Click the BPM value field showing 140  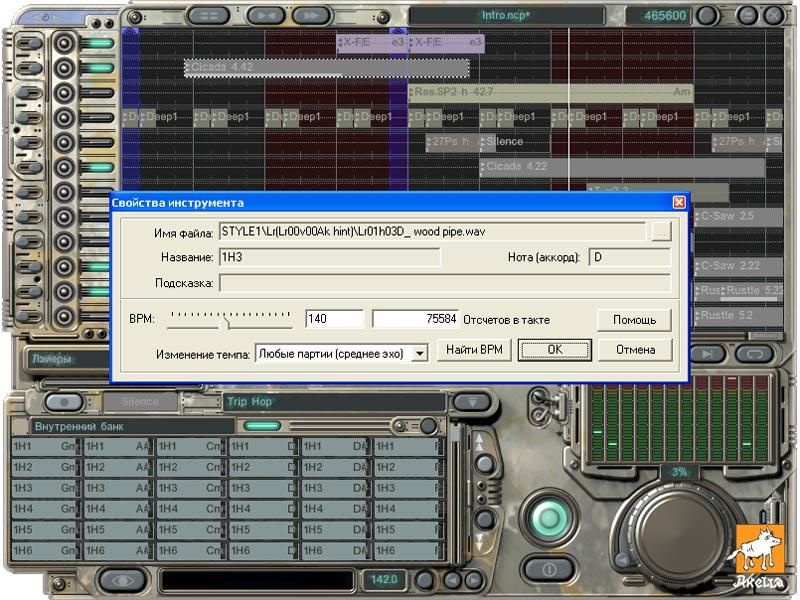(x=334, y=319)
